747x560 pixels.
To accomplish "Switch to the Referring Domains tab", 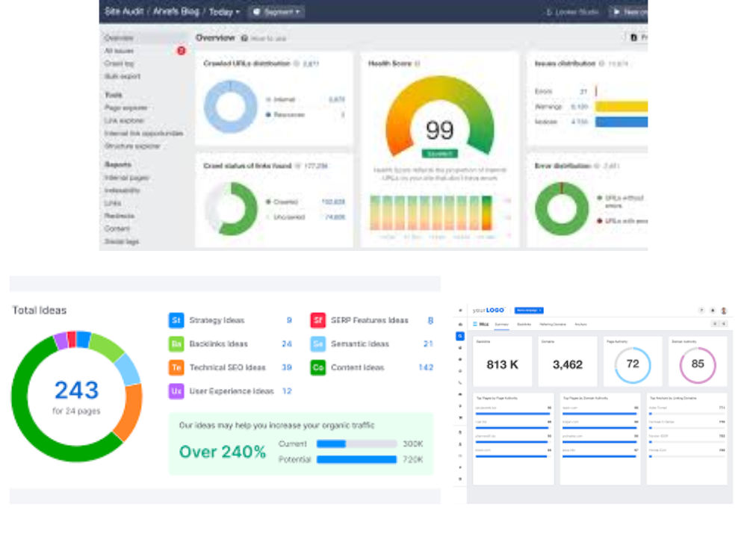I will click(553, 324).
